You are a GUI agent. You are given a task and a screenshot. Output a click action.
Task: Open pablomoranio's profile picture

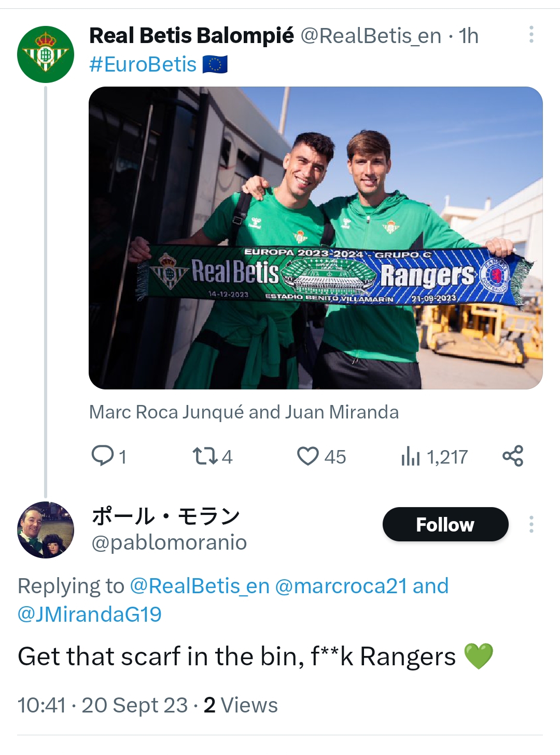coord(46,529)
